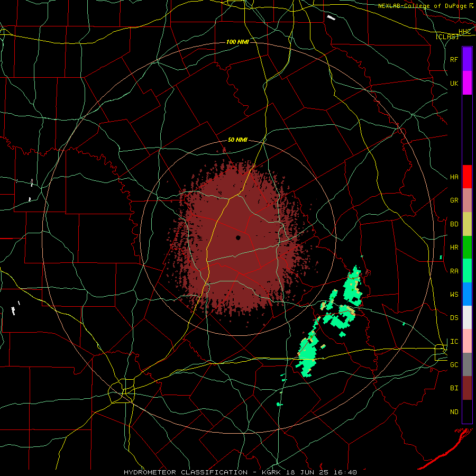The width and height of the screenshot is (476, 476).
Task: Click the GC legend label
Action: (x=454, y=365)
